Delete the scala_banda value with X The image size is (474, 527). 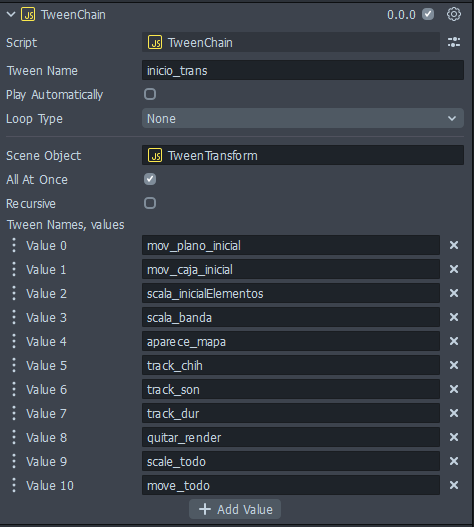(x=454, y=317)
